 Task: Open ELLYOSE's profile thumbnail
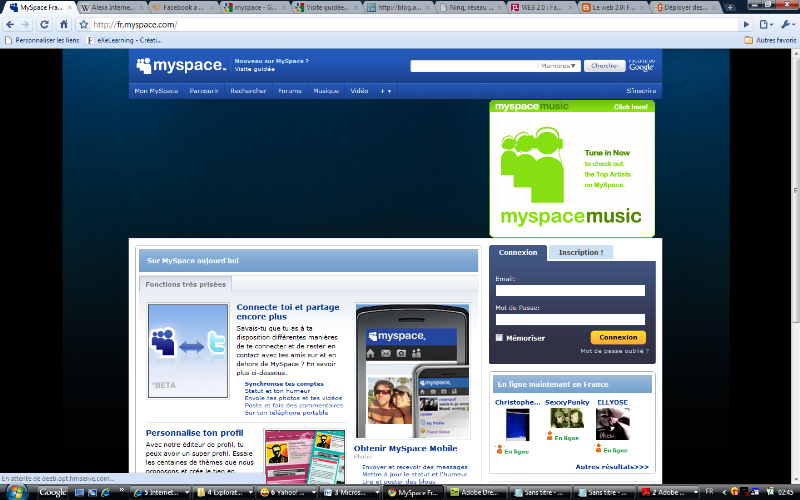pyautogui.click(x=612, y=424)
